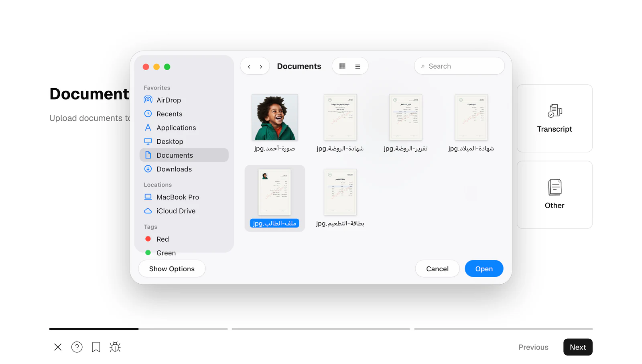Click the bug report icon
This screenshot has height=364, width=642.
tap(115, 347)
